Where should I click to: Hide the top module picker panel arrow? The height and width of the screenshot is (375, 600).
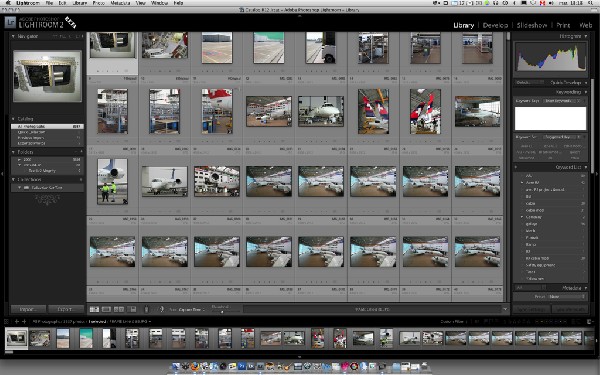tap(300, 16)
